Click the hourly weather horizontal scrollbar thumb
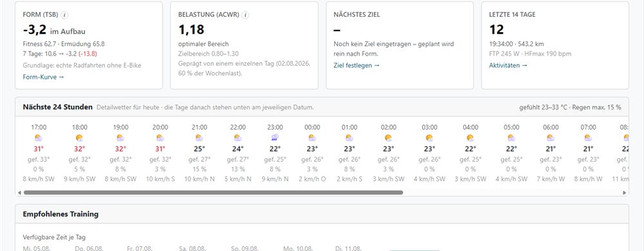 click(x=213, y=192)
